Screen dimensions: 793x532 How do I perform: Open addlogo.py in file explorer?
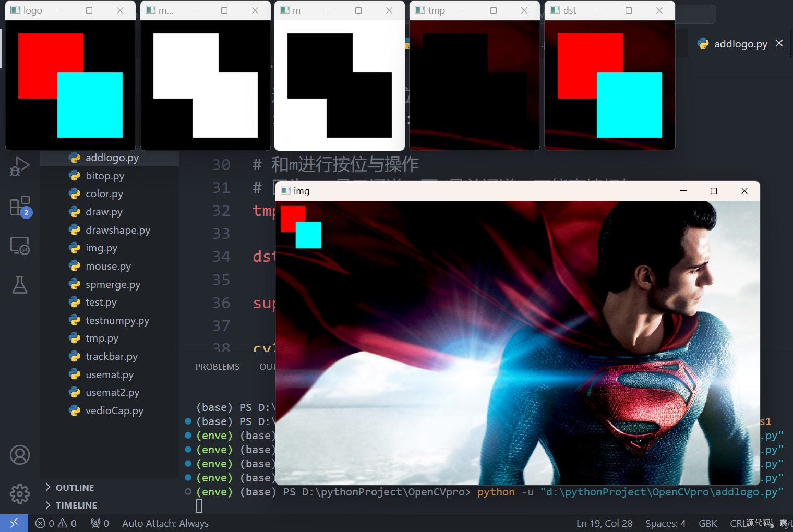[109, 158]
